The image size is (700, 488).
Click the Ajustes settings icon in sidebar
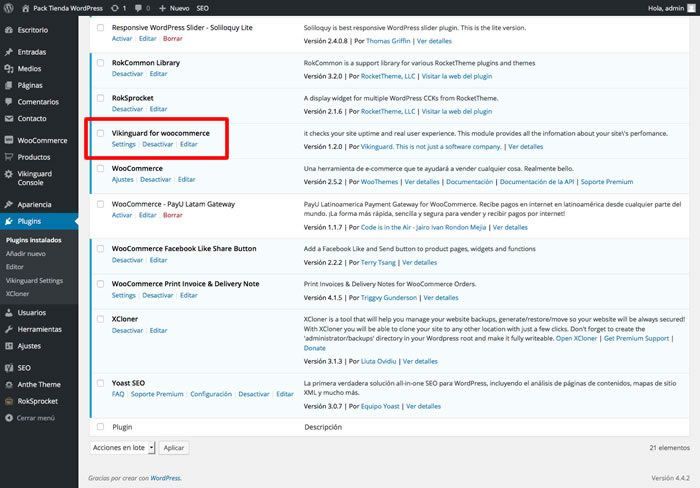tap(9, 346)
